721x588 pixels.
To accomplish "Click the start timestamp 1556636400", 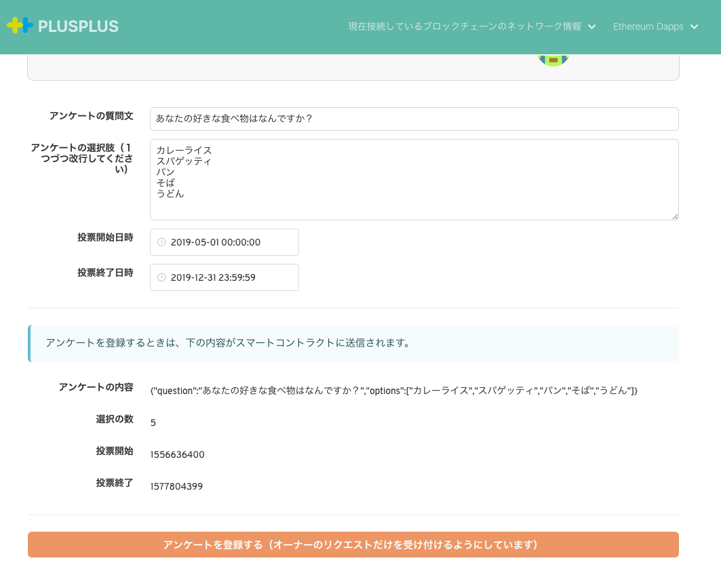I will coord(177,454).
